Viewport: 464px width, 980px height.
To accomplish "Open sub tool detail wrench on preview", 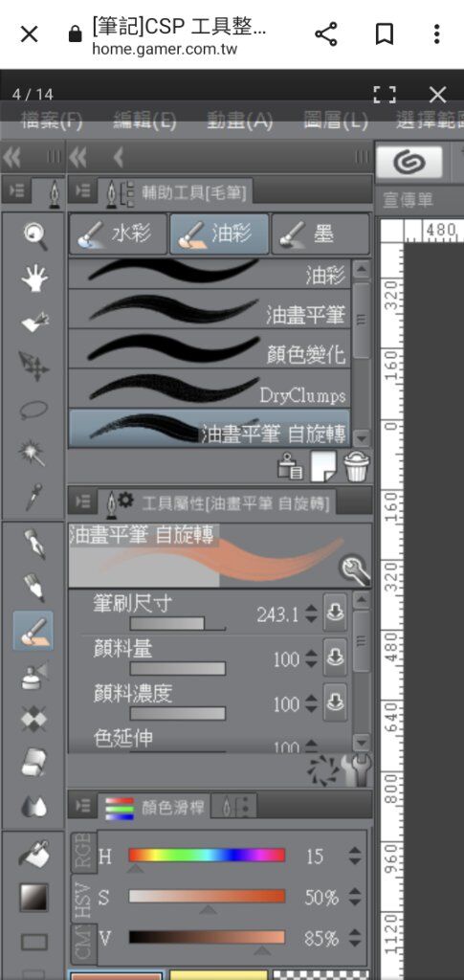I will tap(354, 568).
